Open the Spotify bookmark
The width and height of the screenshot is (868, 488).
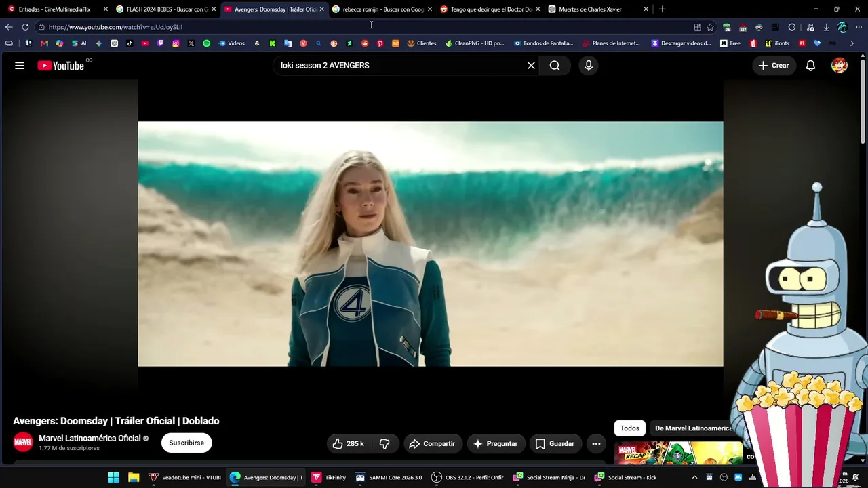[x=206, y=43]
